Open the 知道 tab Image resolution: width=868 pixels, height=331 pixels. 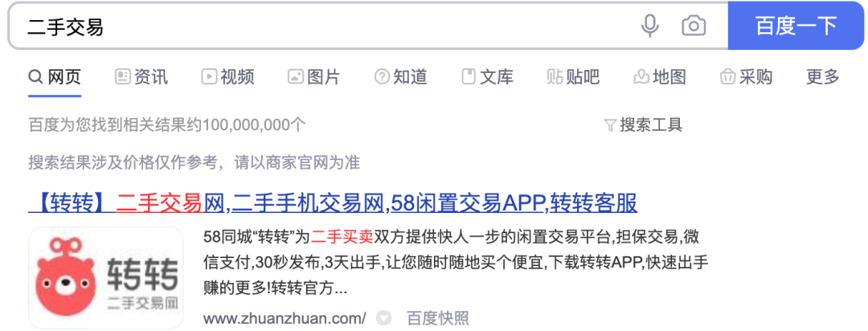[x=401, y=77]
